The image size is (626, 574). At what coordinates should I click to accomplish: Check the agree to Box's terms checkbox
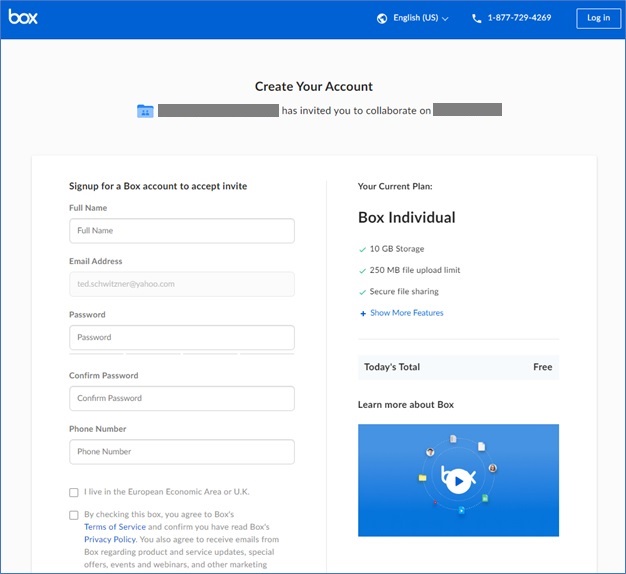74,515
